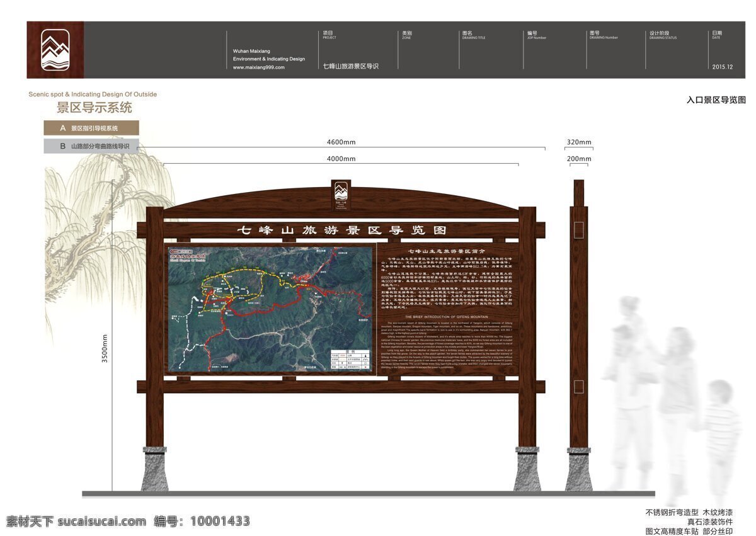This screenshot has width=756, height=536.
Task: Click the 七峰山生态旅游景区简介 heading on the sign
Action: 448,251
